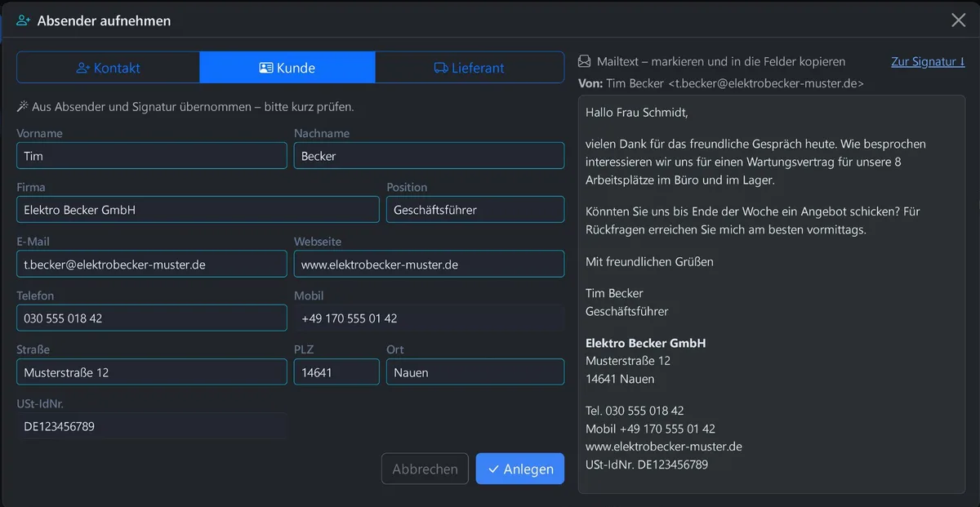The width and height of the screenshot is (980, 507).
Task: Switch to the Kontakt tab
Action: click(x=108, y=68)
